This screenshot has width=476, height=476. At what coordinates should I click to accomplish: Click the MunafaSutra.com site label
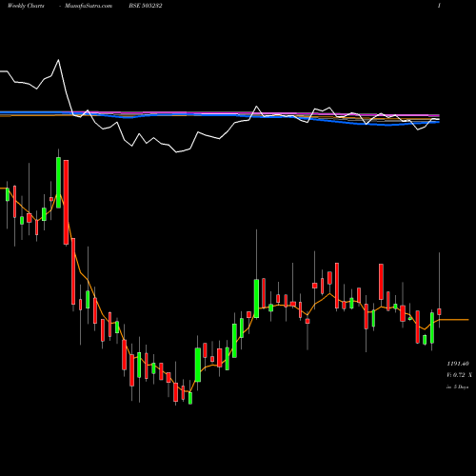(89, 6)
